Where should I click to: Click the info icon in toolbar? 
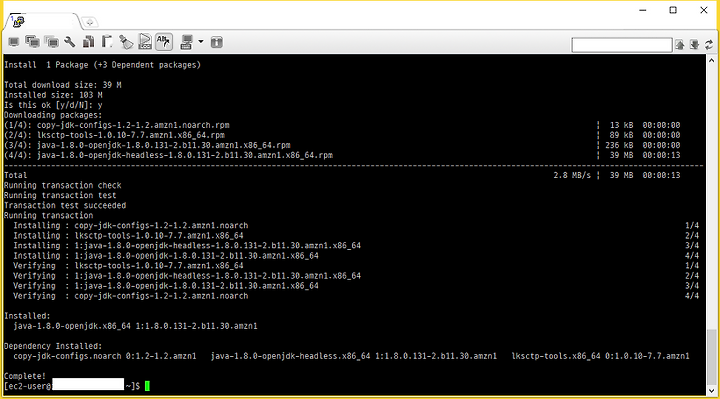217,42
